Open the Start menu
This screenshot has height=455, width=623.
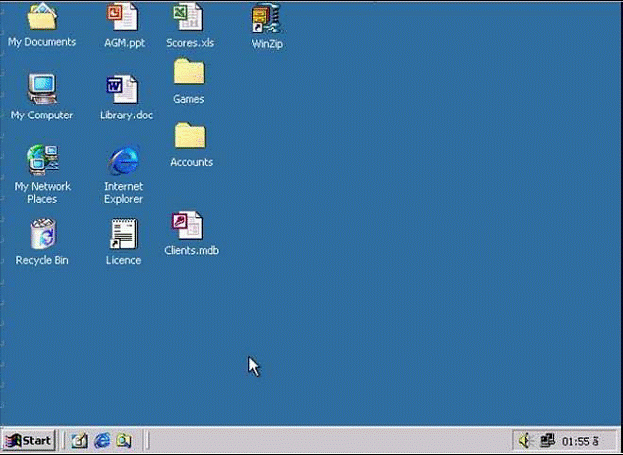pyautogui.click(x=29, y=440)
